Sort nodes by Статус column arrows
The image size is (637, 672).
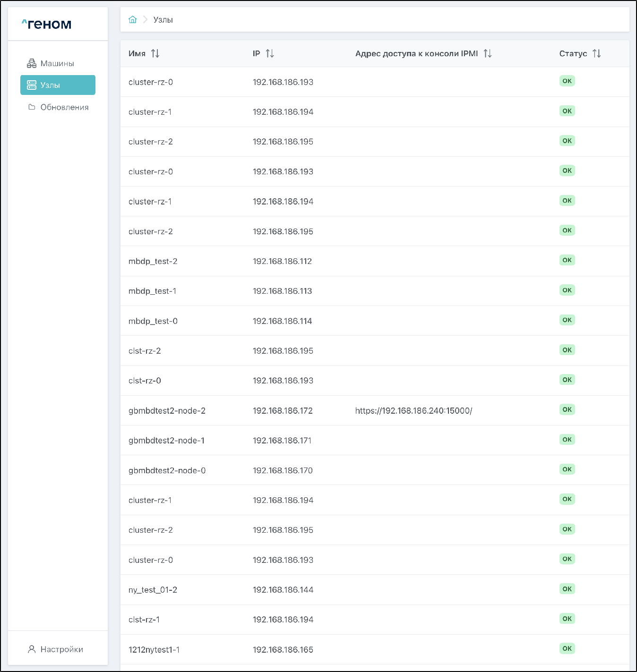[x=597, y=53]
